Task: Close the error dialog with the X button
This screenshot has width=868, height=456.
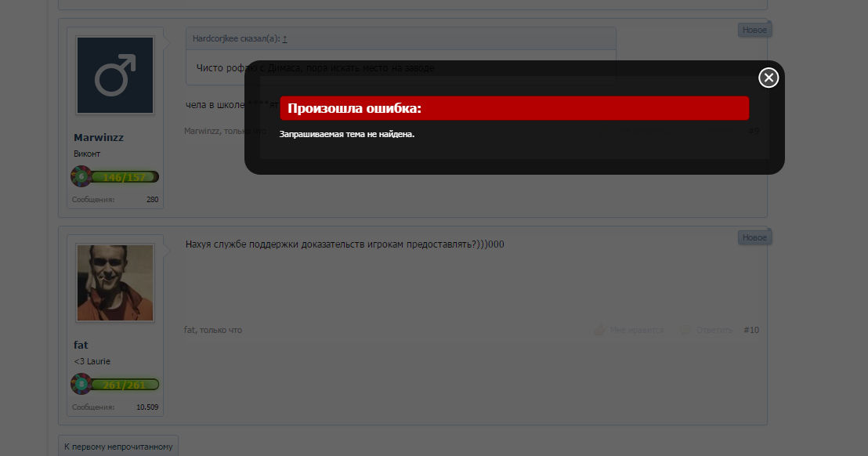Action: coord(769,78)
